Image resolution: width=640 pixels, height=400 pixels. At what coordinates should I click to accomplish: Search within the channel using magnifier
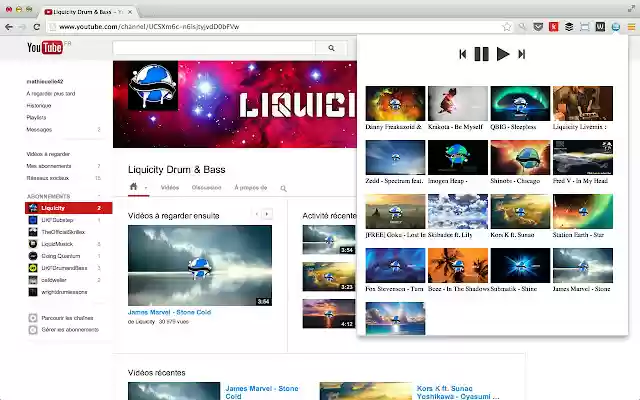point(283,188)
